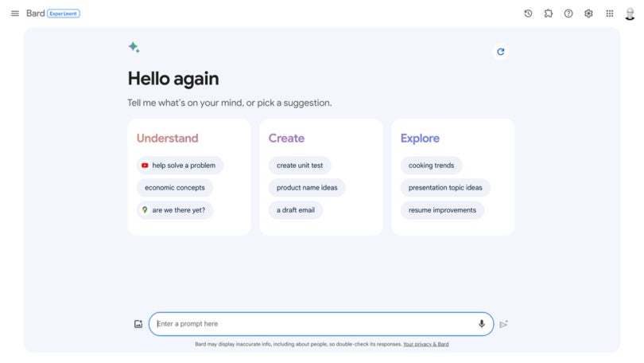Open the settings gear icon
Viewport: 644px width, 363px height.
(588, 14)
